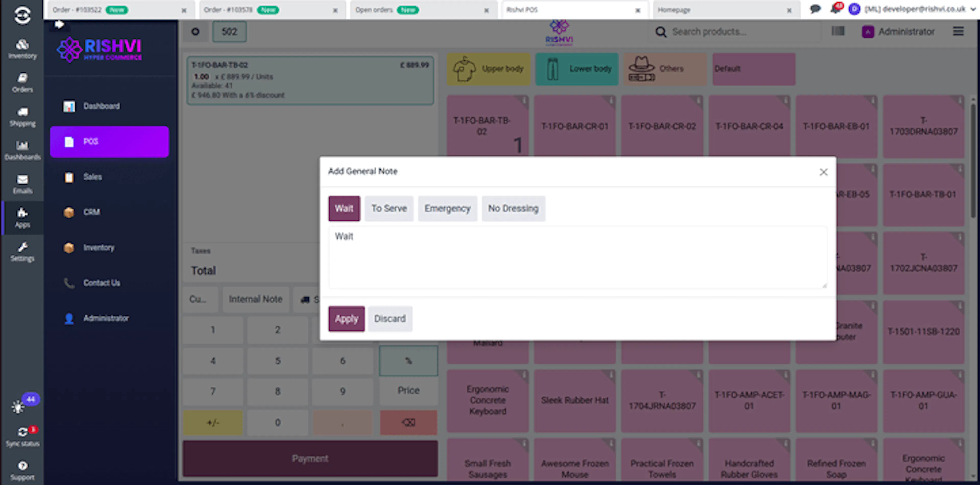Select the To Serve quick note tag
The height and width of the screenshot is (485, 980).
tap(389, 209)
